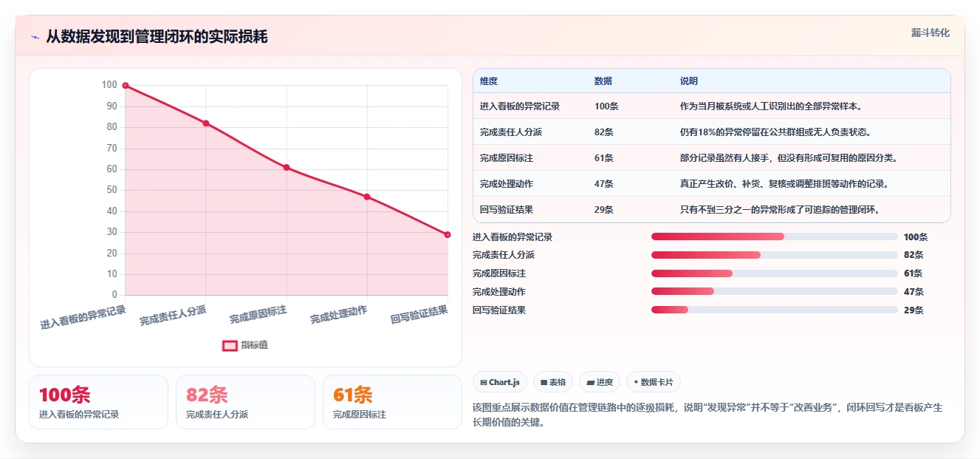Click the progress bar for 回写验证结果
This screenshot has width=980, height=459.
(775, 310)
